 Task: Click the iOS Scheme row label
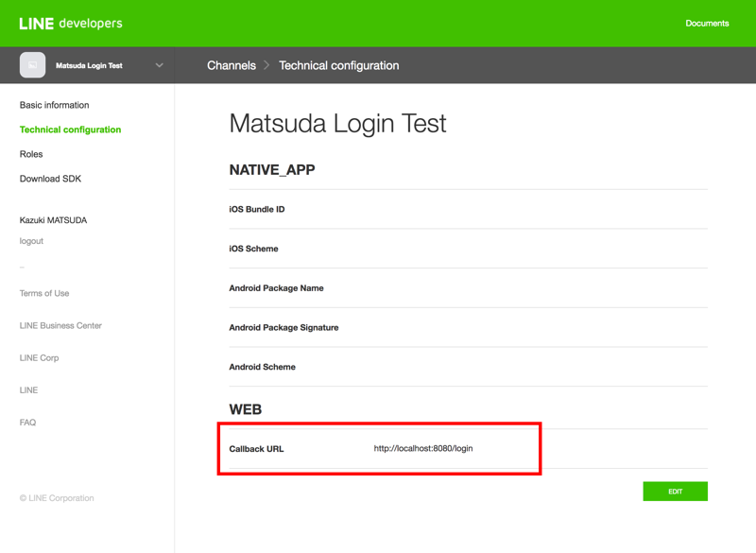(x=253, y=249)
